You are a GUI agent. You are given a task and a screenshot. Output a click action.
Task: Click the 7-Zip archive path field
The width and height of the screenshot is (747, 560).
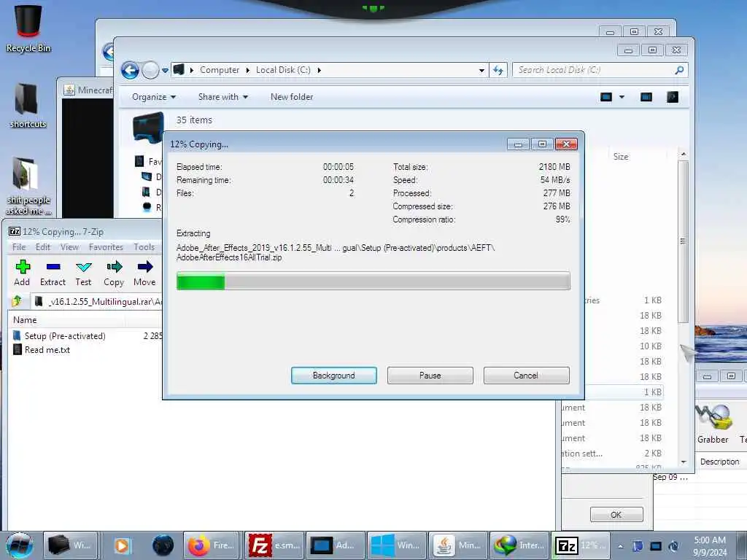tap(98, 301)
